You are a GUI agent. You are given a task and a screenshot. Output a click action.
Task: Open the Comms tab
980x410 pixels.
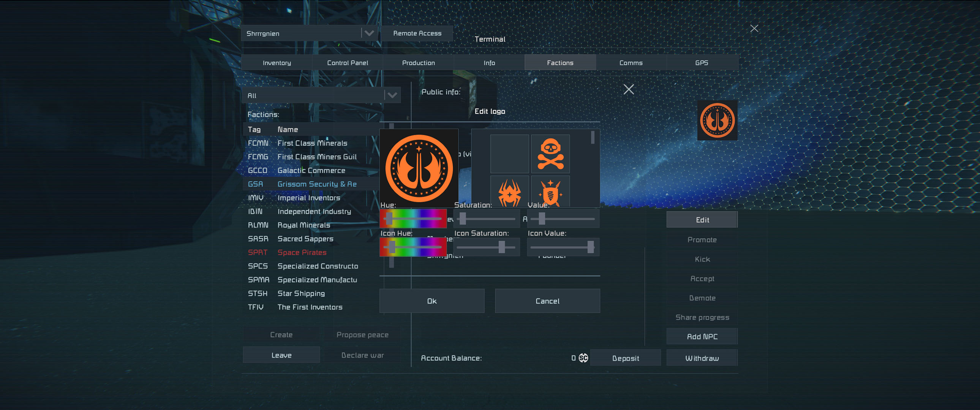click(631, 63)
